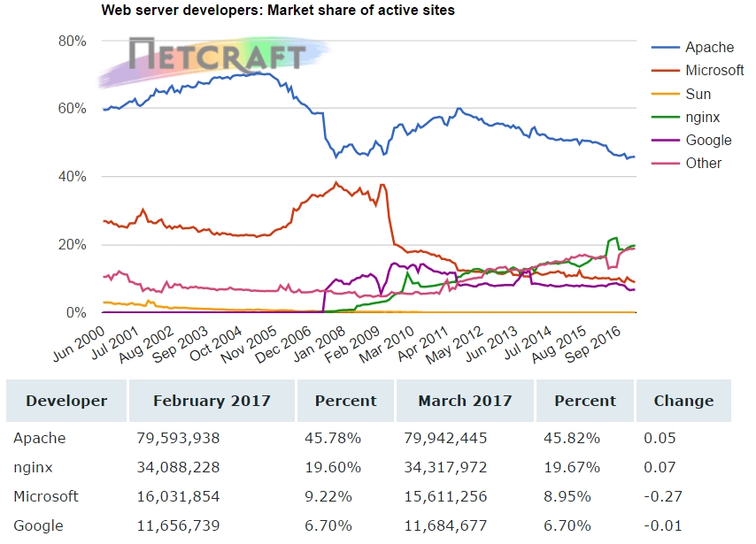Screen dimensions: 756x544
Task: Click the Apache row name cell
Action: (x=40, y=438)
